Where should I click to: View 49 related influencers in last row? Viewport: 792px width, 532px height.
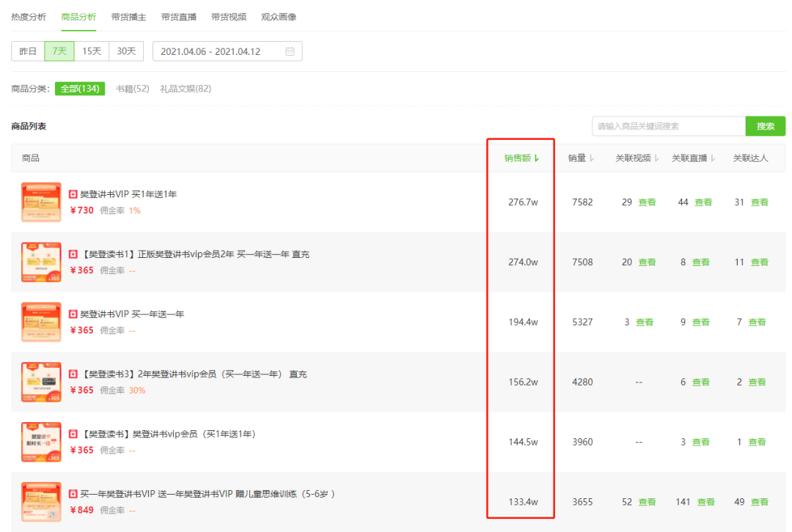[x=759, y=502]
